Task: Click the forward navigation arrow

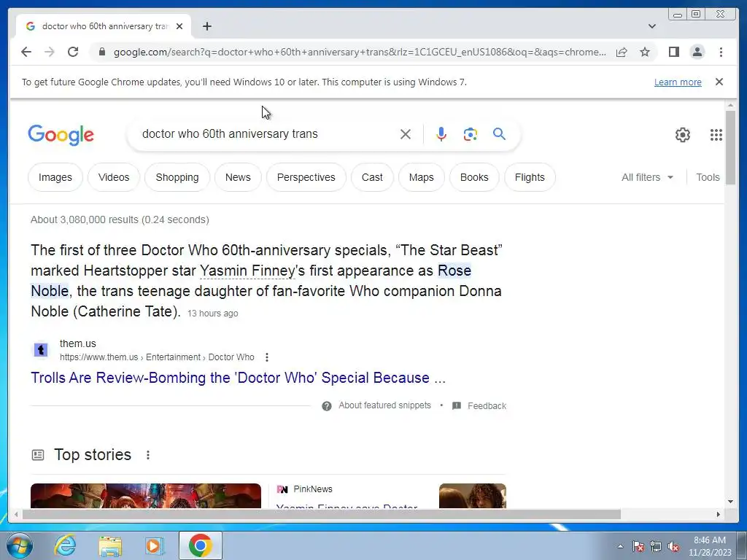Action: click(50, 52)
